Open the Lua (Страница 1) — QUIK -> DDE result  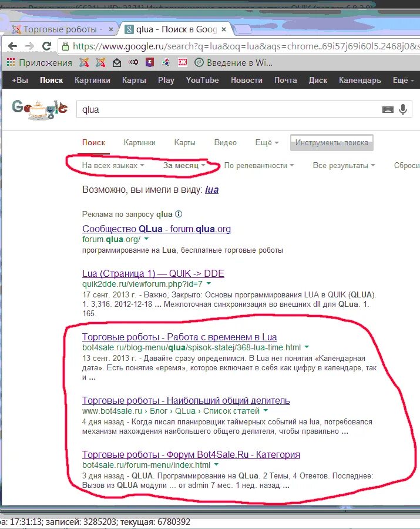[x=153, y=273]
